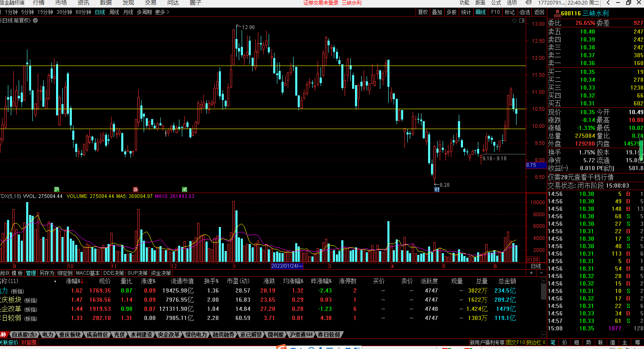644x349 pixels.
Task: Select the 筹 chip distribution tab
Action: tap(637, 342)
